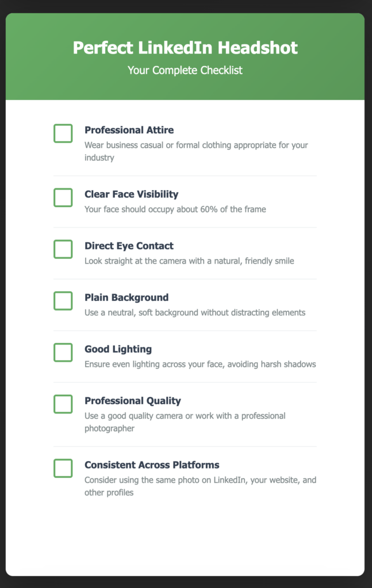Click the Direct Eye Contact heading

(128, 246)
